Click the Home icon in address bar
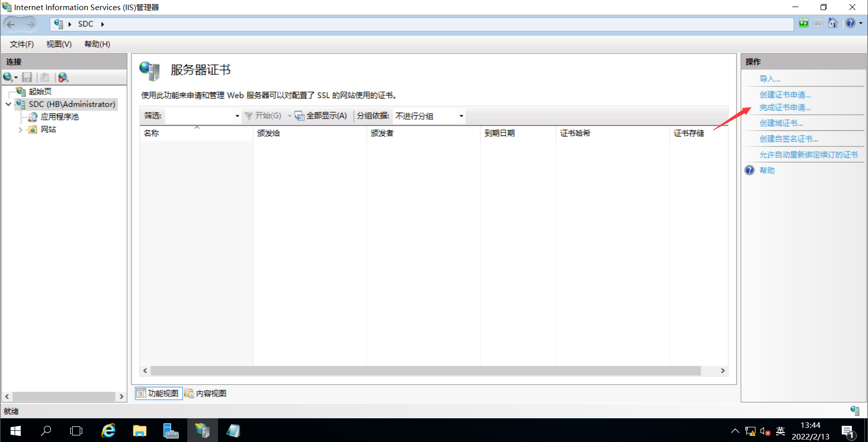Screen dimensions: 868x442 click(833, 23)
